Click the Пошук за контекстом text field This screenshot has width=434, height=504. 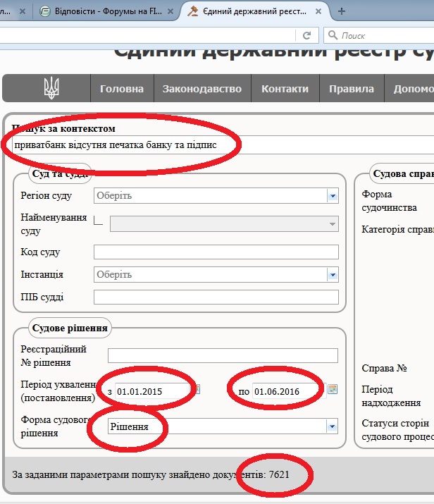click(222, 145)
